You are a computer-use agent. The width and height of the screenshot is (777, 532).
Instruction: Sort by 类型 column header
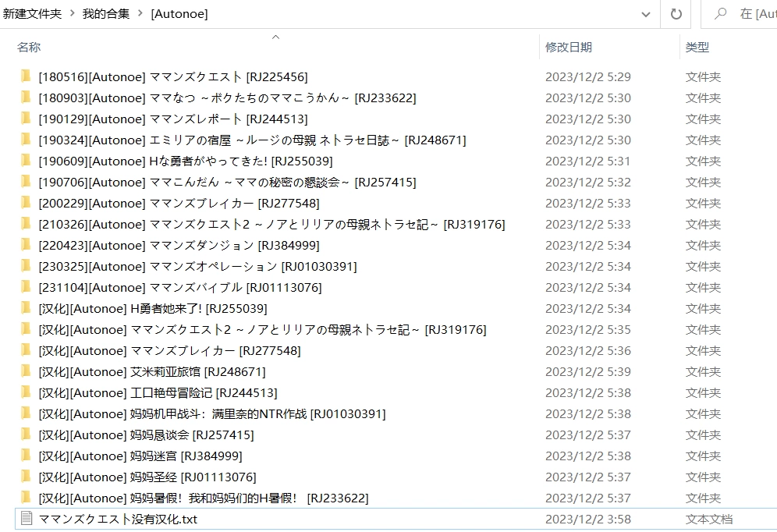(697, 47)
